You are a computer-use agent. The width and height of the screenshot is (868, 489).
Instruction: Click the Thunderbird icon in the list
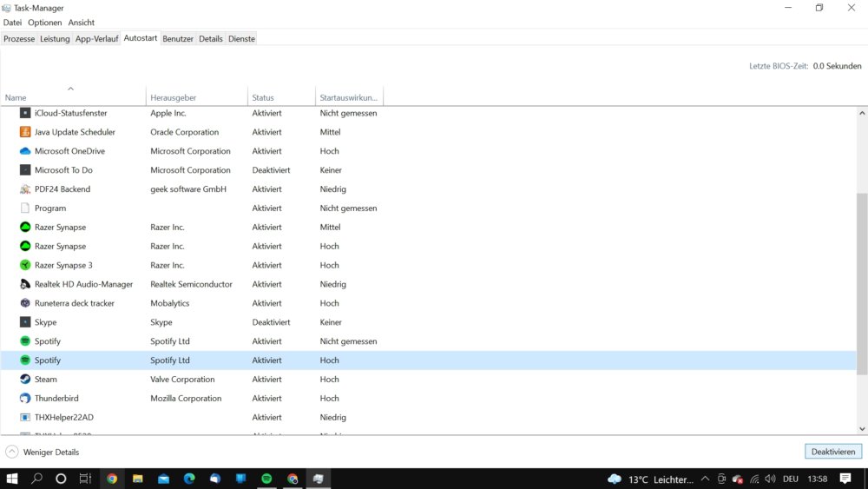[x=25, y=398]
